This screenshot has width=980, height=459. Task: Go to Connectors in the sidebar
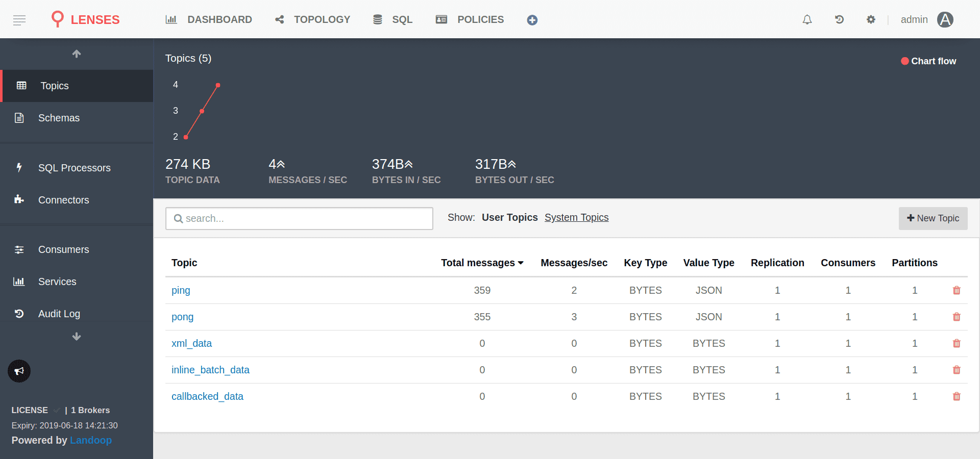click(x=63, y=200)
